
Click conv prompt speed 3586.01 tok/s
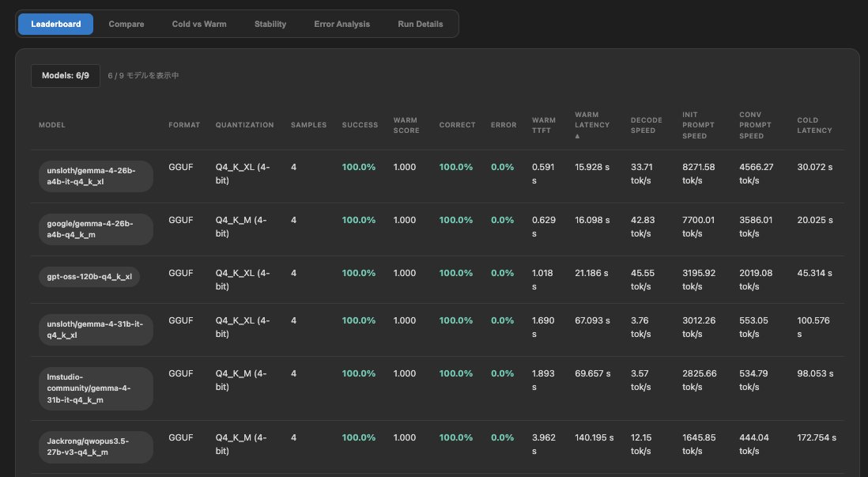756,226
